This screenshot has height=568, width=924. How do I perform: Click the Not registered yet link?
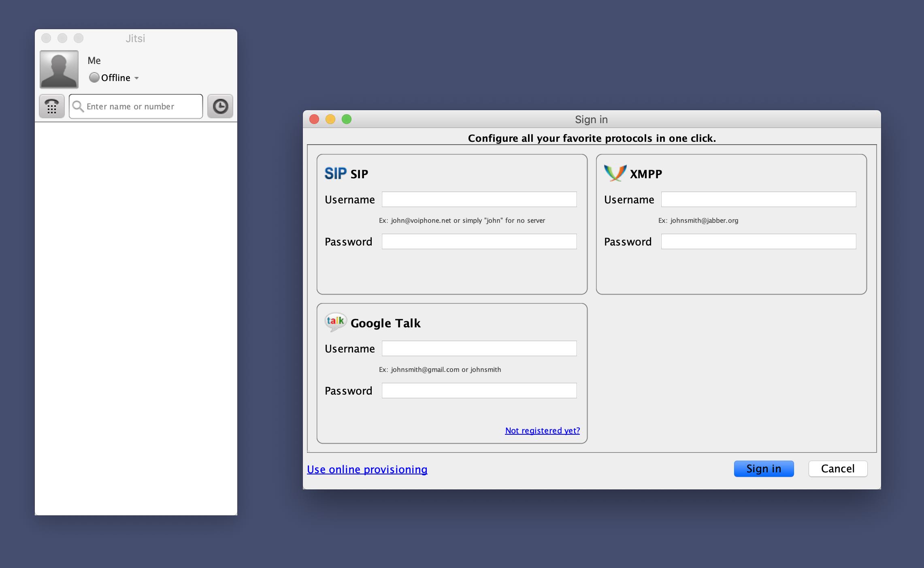coord(542,430)
